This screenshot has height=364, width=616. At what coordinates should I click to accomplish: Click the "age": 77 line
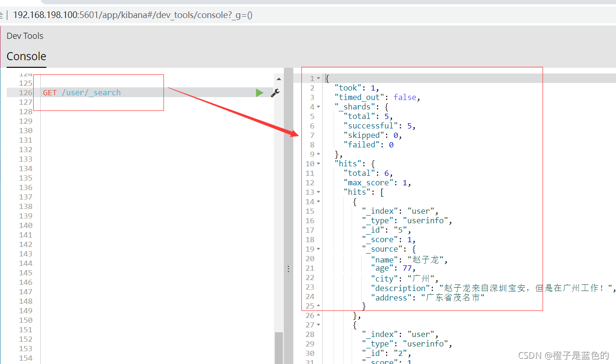394,268
